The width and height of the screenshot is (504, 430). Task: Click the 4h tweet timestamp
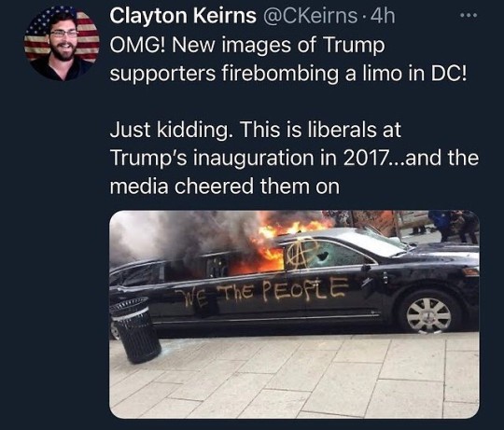383,16
